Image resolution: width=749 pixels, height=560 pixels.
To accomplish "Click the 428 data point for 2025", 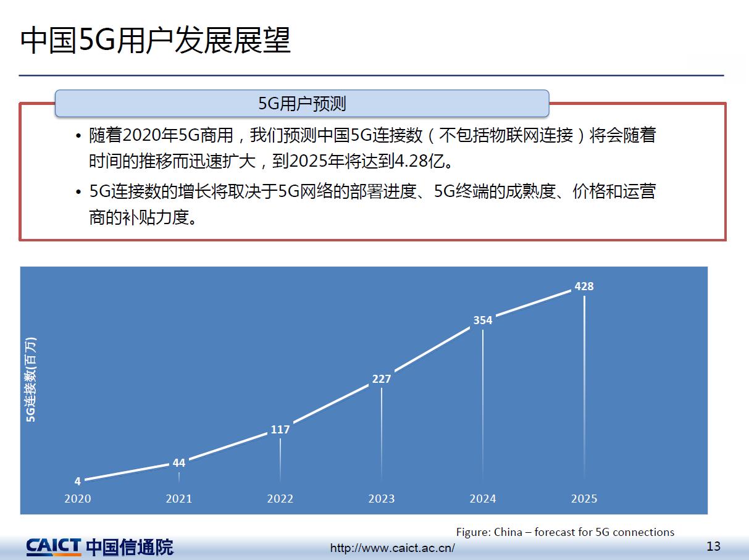I will (583, 286).
